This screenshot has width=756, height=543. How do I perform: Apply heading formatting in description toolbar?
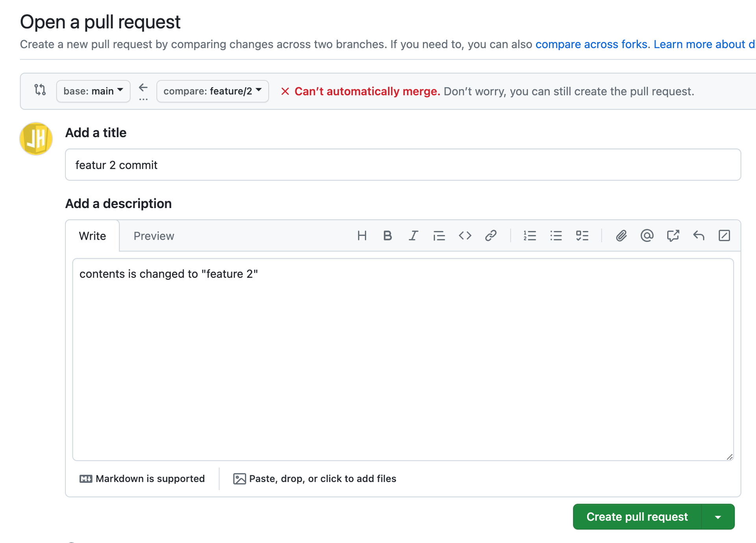362,236
